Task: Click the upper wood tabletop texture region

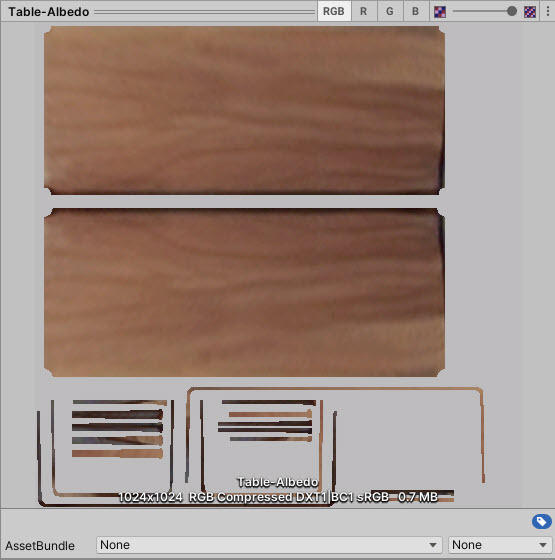Action: (244, 110)
